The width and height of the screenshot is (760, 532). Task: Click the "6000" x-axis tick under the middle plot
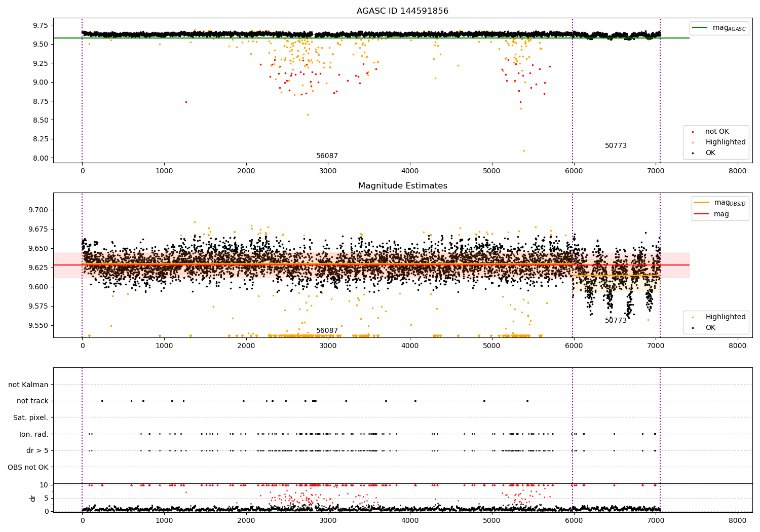[x=574, y=346]
